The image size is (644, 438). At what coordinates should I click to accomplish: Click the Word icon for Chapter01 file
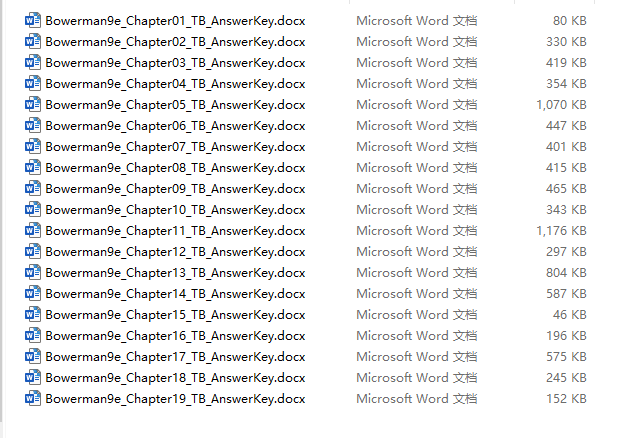click(32, 21)
